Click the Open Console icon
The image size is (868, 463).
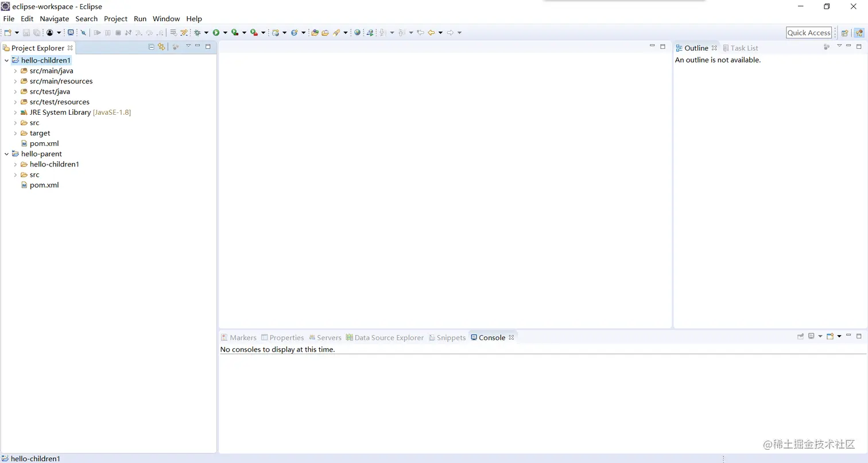(830, 336)
